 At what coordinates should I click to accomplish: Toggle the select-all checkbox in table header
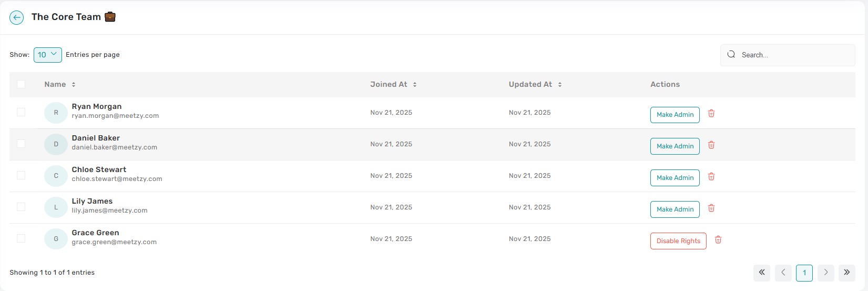21,84
